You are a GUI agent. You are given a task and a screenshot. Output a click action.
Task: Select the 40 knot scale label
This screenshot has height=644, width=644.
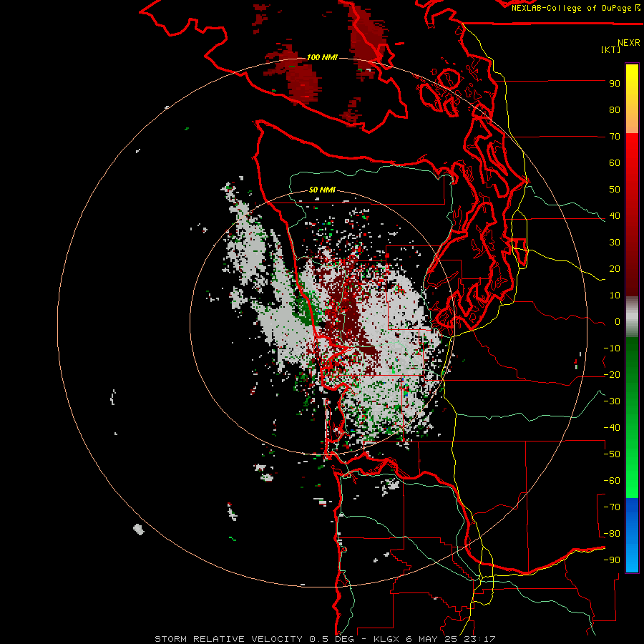[615, 216]
